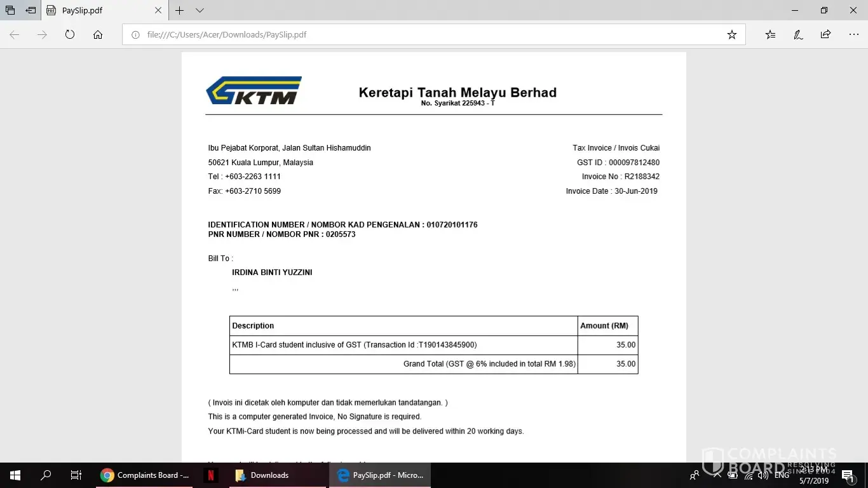Click 'Ibu Pejabat Korporat, Jalan Sultan Hishamuddin'

[290, 148]
